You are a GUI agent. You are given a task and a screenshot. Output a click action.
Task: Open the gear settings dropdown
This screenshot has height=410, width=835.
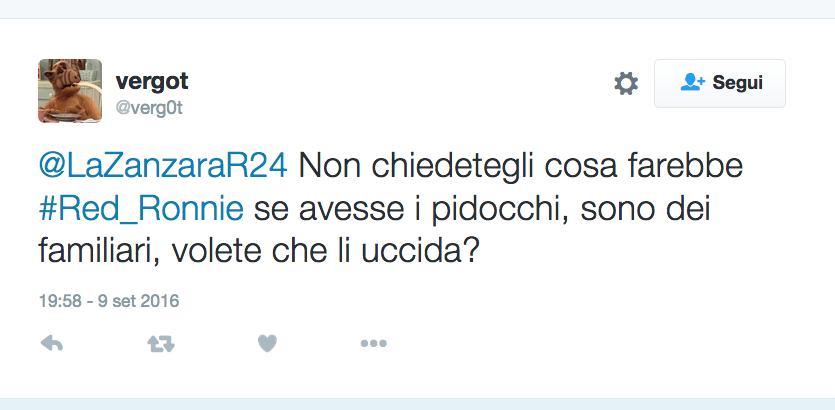[626, 83]
